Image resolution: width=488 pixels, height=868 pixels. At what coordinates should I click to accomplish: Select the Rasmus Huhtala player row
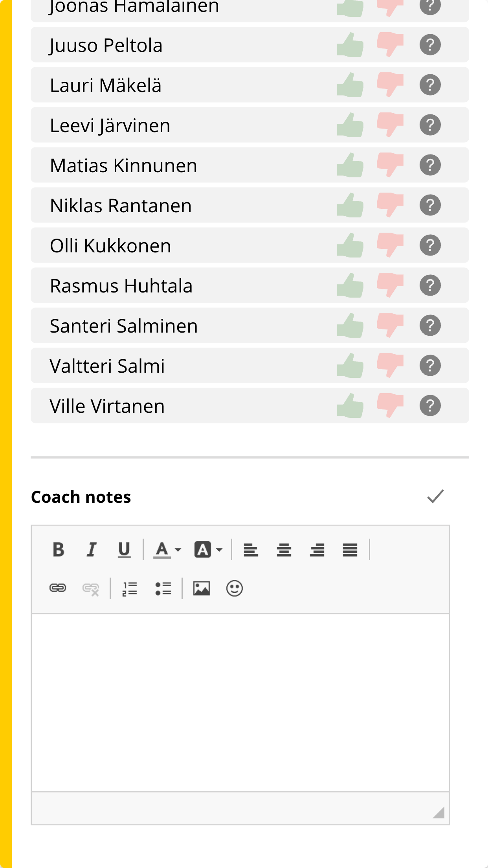[250, 285]
